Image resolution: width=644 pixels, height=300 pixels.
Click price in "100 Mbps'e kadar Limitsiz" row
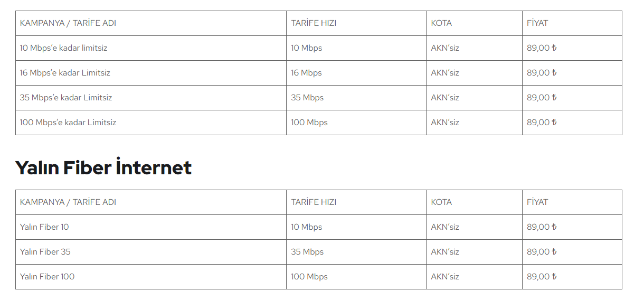(x=542, y=123)
